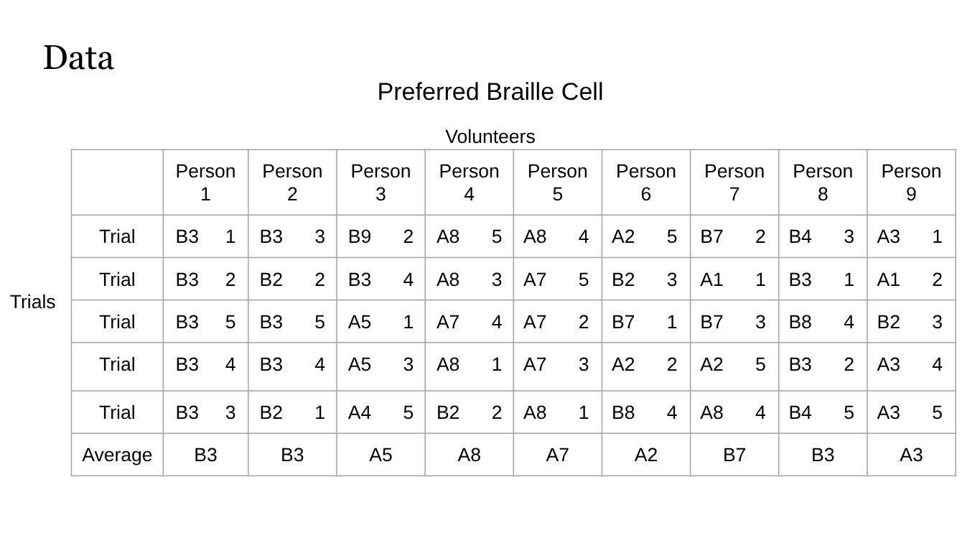Click the "Data" slide title

[x=78, y=58]
